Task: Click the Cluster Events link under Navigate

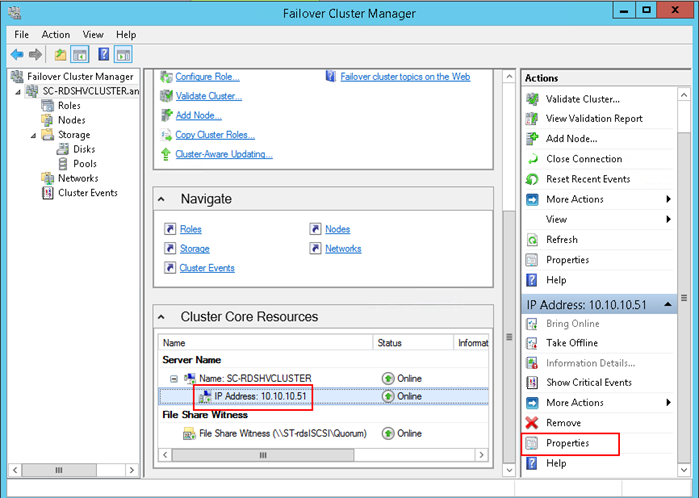Action: point(207,268)
